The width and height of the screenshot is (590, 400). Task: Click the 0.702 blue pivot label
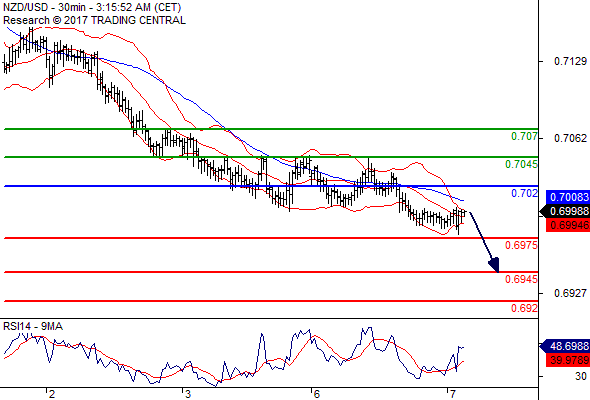coord(524,193)
